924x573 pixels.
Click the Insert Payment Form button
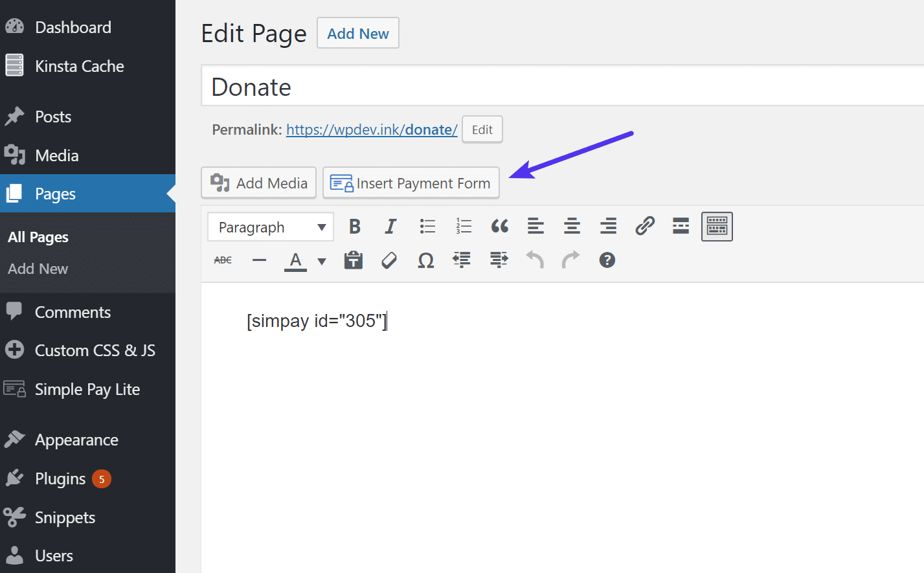[411, 183]
